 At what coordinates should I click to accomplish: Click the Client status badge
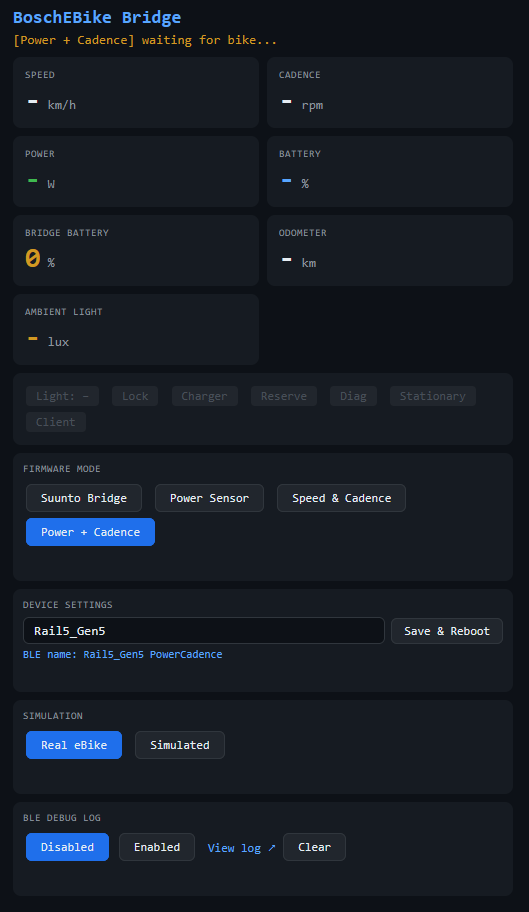tap(56, 422)
